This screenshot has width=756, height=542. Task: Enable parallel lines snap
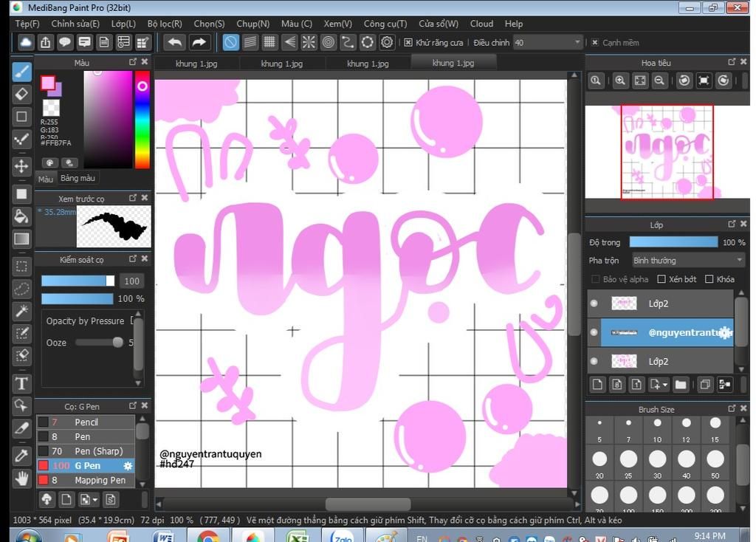point(250,42)
